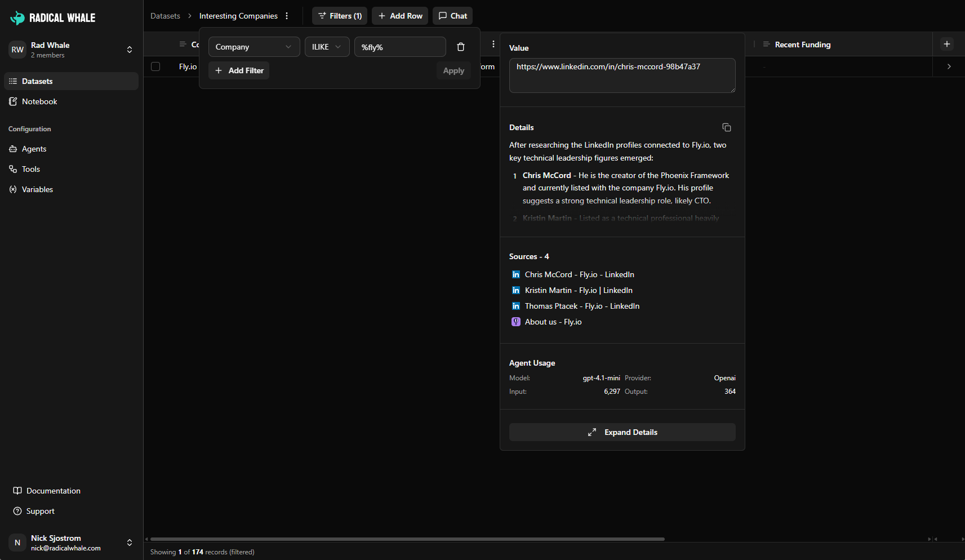Image resolution: width=965 pixels, height=560 pixels.
Task: Click the Notebook icon in sidebar
Action: click(x=13, y=101)
